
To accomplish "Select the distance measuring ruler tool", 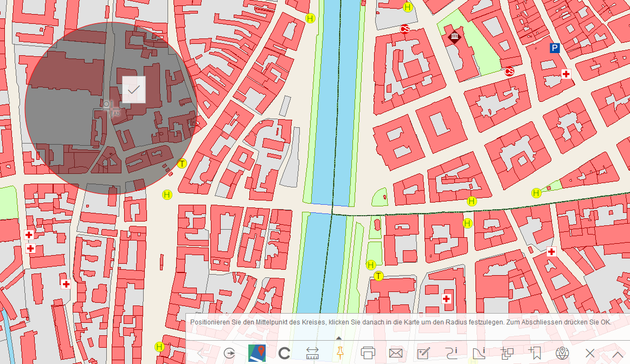I will (312, 353).
